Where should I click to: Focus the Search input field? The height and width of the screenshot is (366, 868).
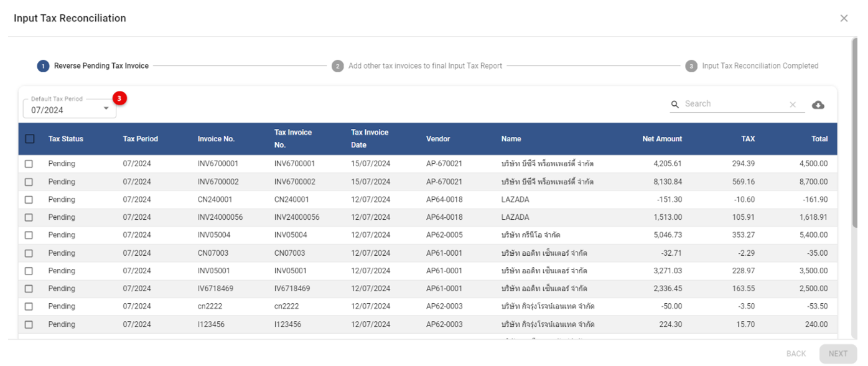coord(734,104)
